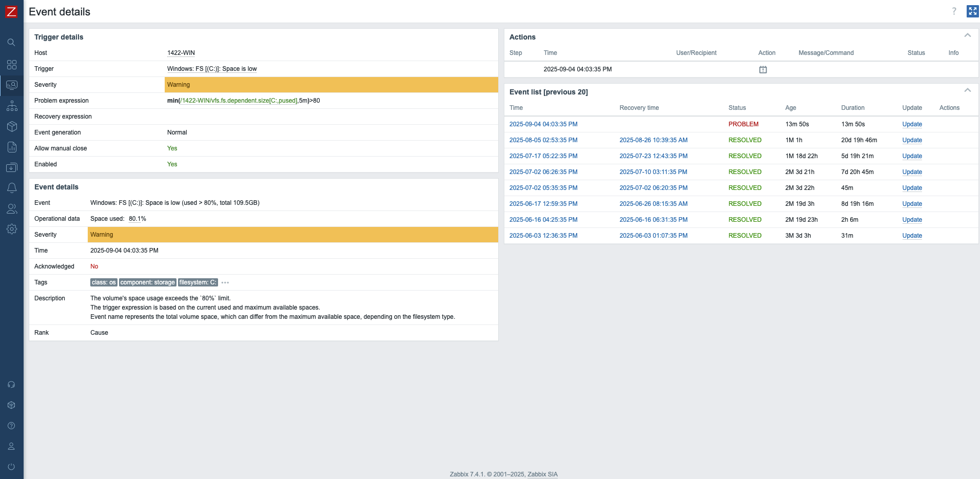Open the calendar action icon in Actions row
The height and width of the screenshot is (479, 980).
pyautogui.click(x=762, y=69)
